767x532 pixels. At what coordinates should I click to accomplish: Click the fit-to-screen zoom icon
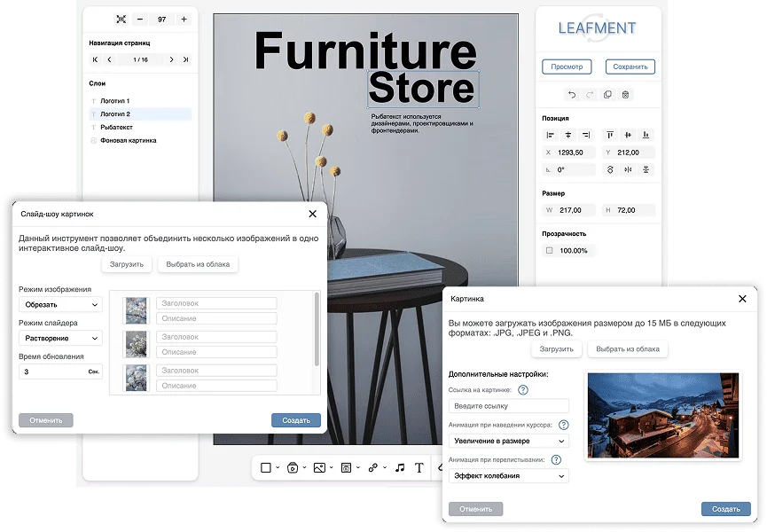click(121, 19)
